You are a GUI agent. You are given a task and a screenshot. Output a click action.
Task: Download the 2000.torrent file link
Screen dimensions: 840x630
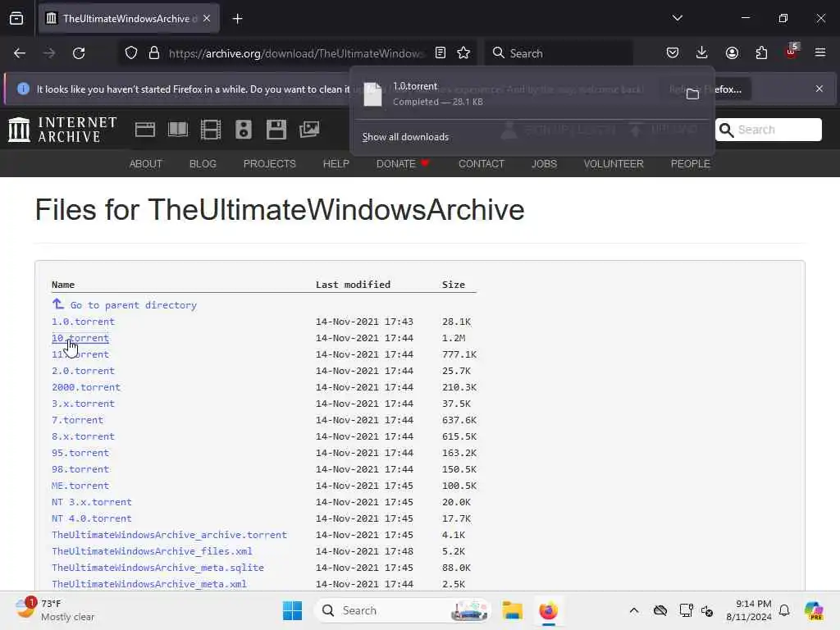85,387
